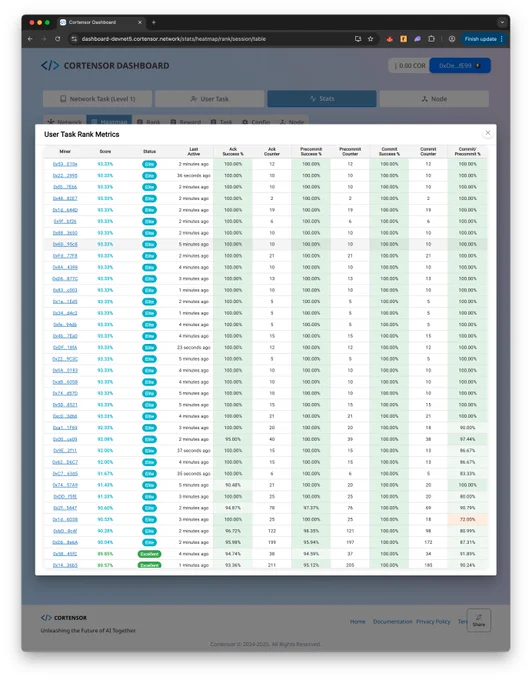
Task: Click the Ack Counter value 211
Action: tap(272, 565)
